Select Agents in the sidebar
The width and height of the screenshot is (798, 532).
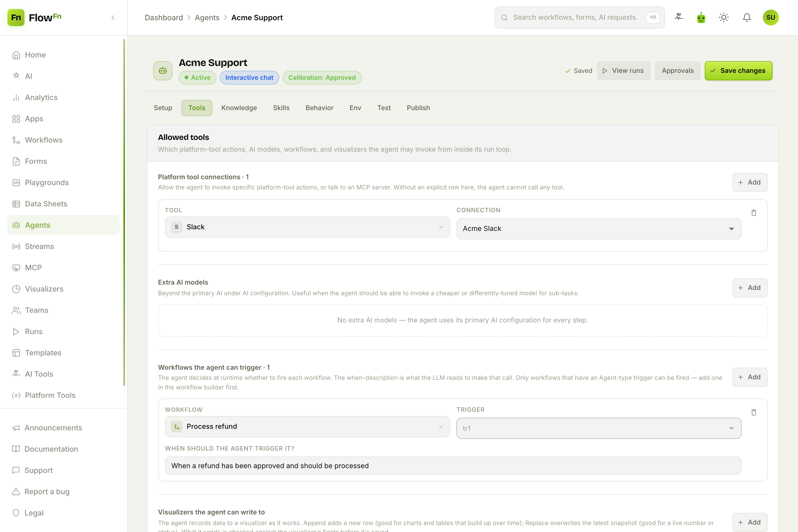64,225
